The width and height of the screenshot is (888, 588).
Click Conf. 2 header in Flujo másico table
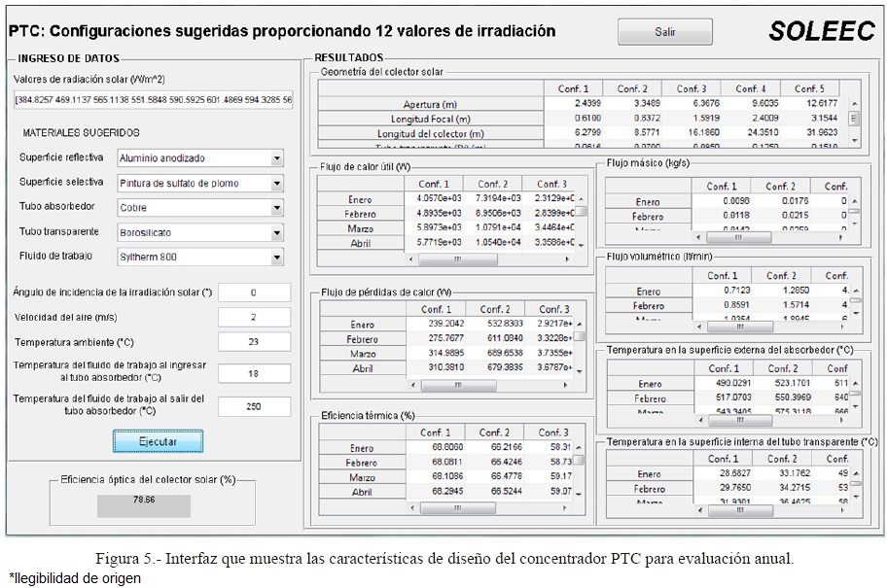coord(781,186)
